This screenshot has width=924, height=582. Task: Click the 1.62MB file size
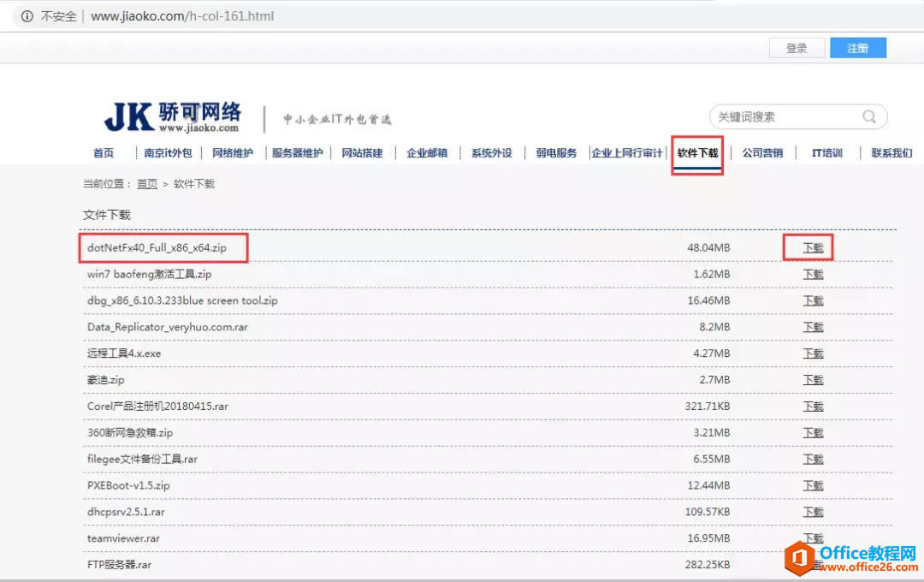tap(711, 274)
